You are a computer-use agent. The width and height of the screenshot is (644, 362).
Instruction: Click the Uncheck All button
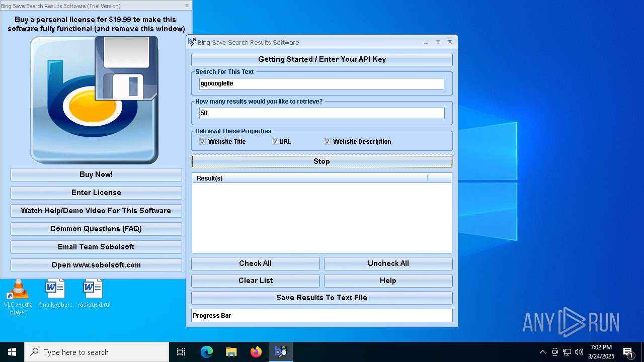[x=388, y=263]
